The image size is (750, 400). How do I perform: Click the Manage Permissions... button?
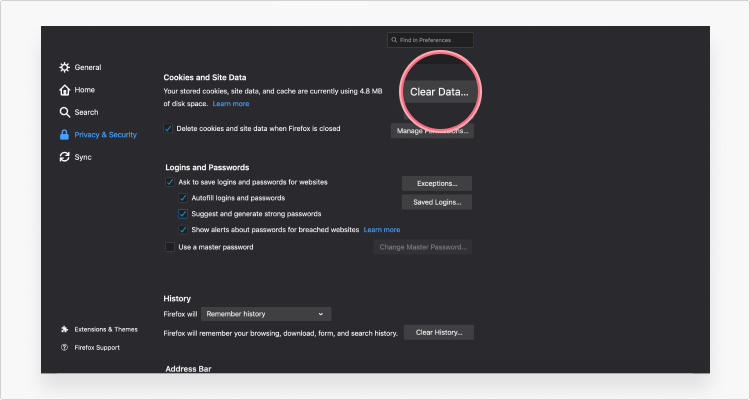432,131
